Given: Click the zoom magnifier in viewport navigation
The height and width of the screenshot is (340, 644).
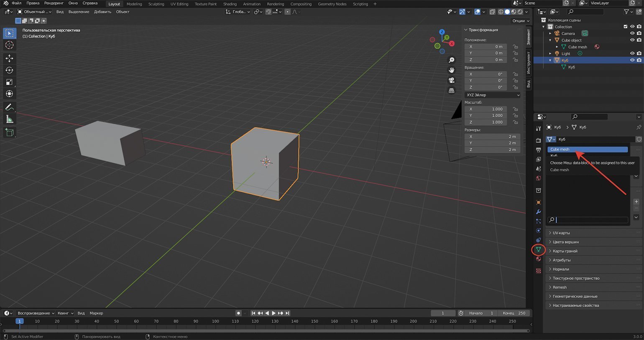Looking at the screenshot, I should [x=452, y=60].
